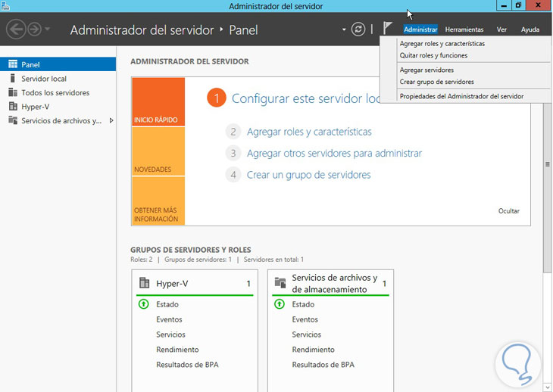Click the Server Manager title bar icon
The width and height of the screenshot is (553, 392).
click(x=5, y=6)
